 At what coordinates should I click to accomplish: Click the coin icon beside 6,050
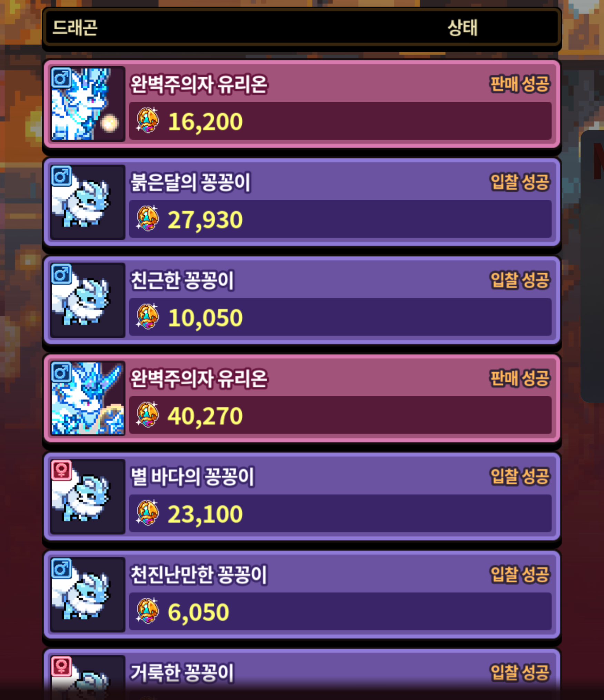pos(148,611)
